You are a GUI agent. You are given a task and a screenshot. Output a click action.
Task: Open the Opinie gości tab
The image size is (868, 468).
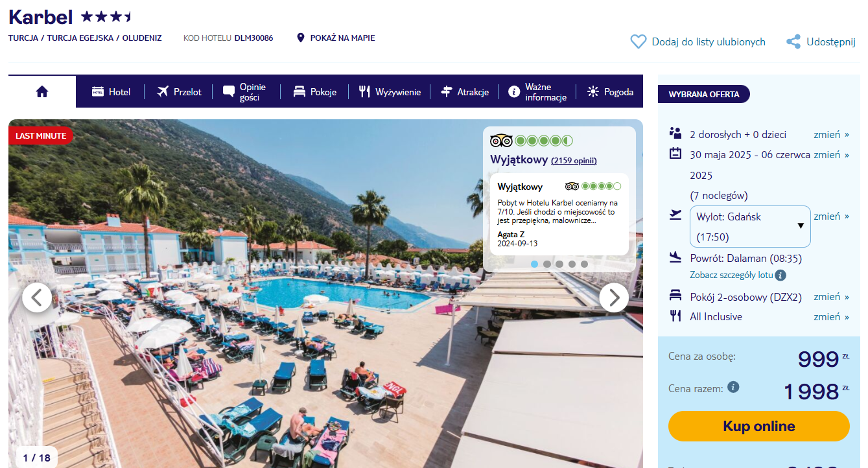pyautogui.click(x=244, y=91)
